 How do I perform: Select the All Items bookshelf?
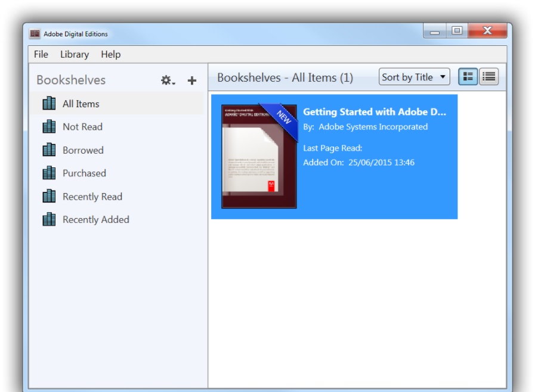click(116, 104)
